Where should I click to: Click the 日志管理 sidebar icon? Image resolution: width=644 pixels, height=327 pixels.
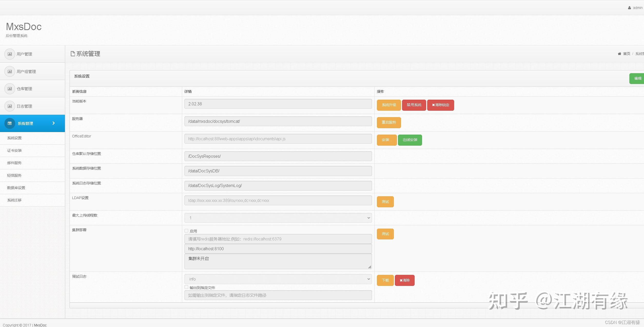(x=10, y=106)
